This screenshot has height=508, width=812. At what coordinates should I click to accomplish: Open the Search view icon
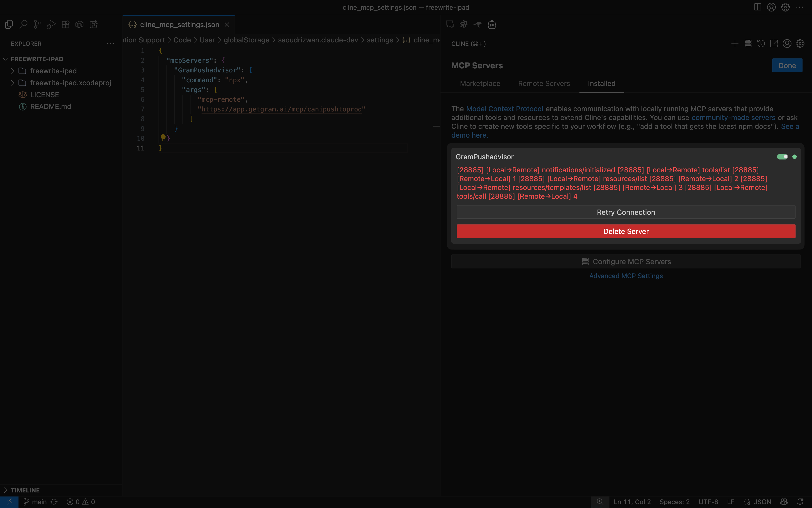pyautogui.click(x=23, y=24)
